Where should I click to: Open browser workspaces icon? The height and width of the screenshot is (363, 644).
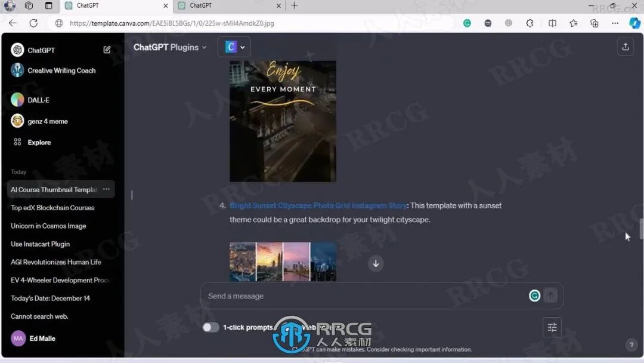click(29, 5)
